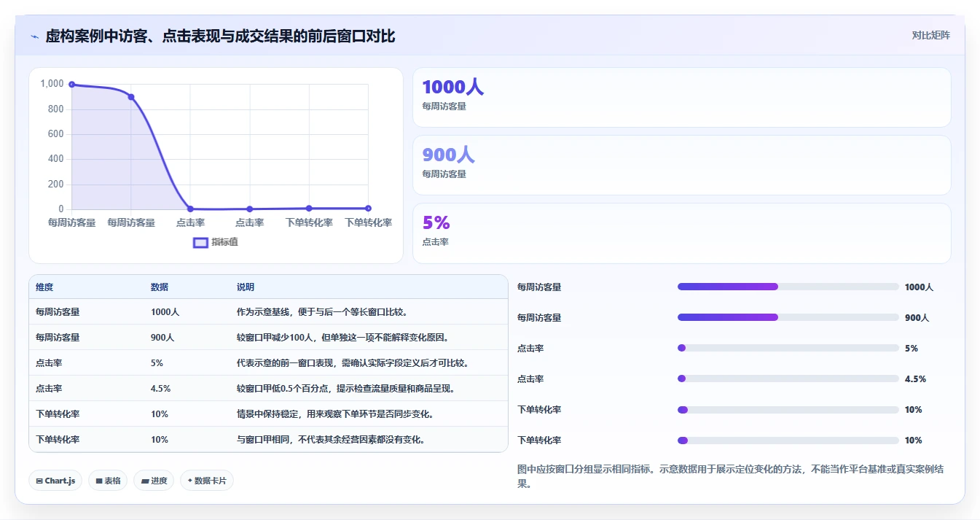Click the small icon before the page title
This screenshot has height=520, width=980.
pyautogui.click(x=35, y=36)
